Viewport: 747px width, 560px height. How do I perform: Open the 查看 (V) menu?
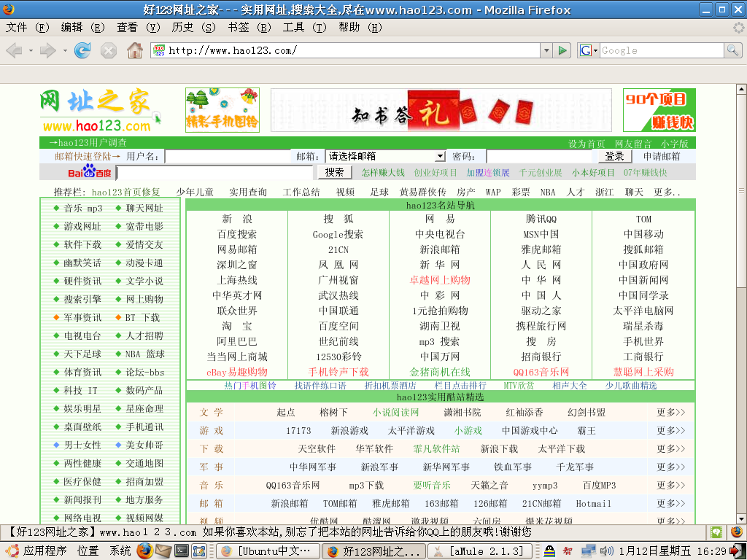coord(138,28)
